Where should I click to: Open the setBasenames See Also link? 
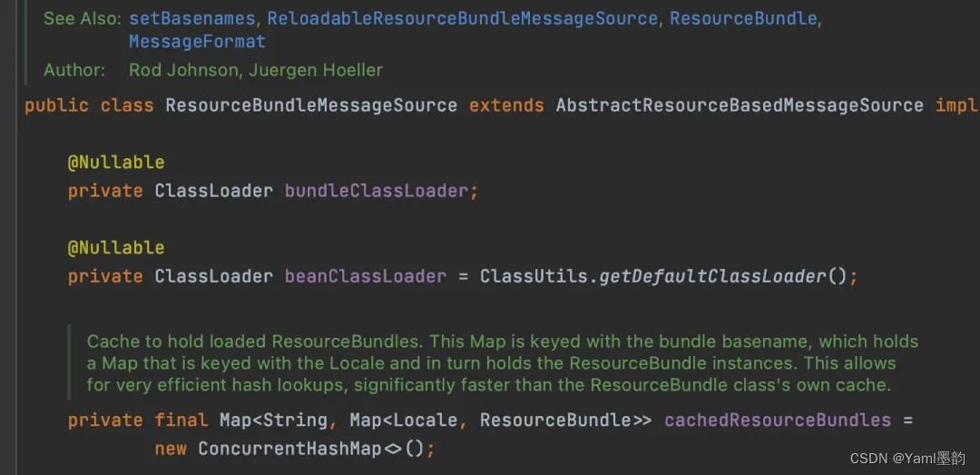(191, 19)
